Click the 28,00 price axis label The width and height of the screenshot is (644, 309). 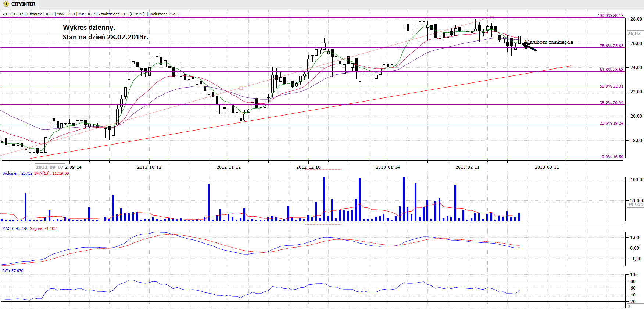point(636,19)
